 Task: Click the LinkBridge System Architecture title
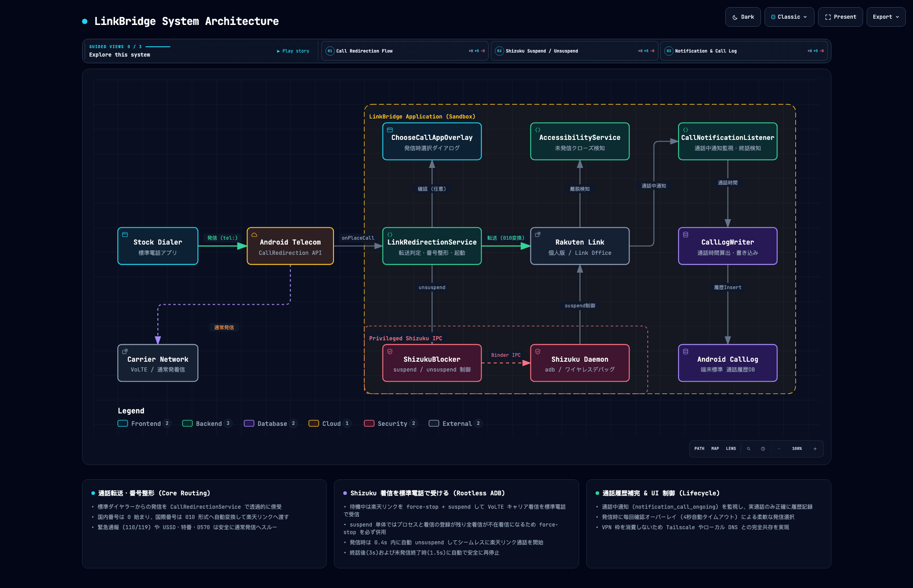point(186,21)
